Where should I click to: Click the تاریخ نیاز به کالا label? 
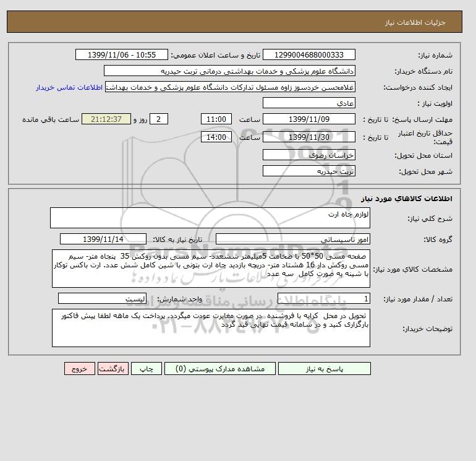click(x=177, y=239)
